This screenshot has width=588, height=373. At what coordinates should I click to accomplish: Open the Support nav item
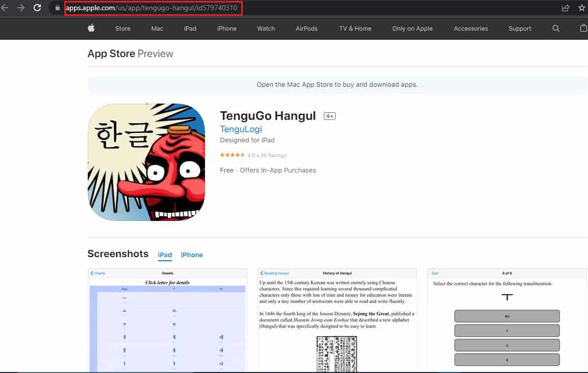[520, 29]
